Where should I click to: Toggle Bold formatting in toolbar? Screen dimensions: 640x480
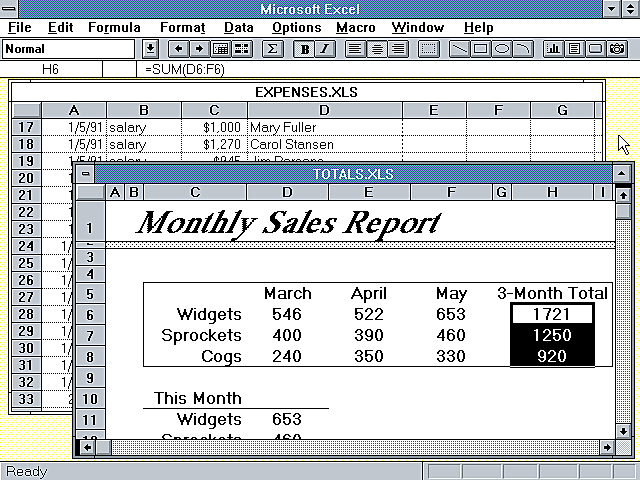[304, 49]
